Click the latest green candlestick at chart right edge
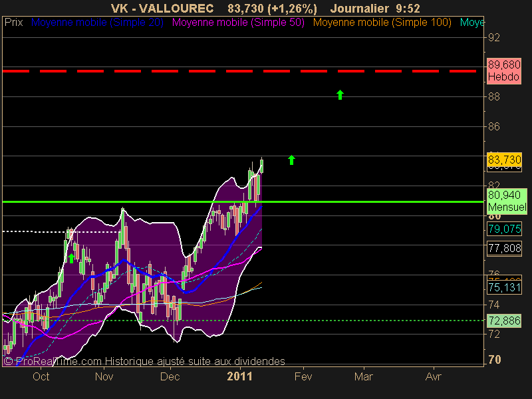The image size is (532, 399). [262, 166]
